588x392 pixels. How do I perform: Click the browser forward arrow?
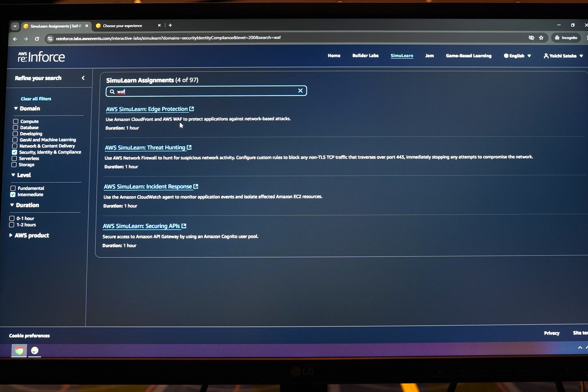coord(26,39)
